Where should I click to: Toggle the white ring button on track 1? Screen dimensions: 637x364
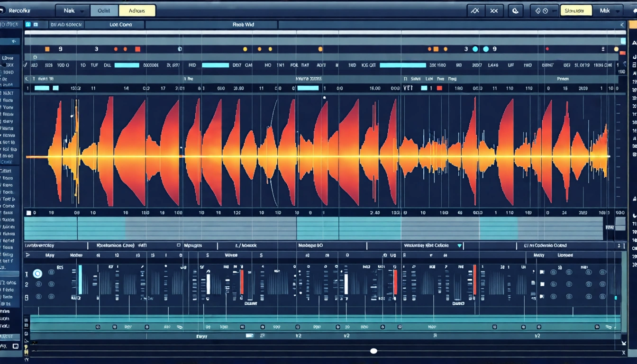[37, 273]
